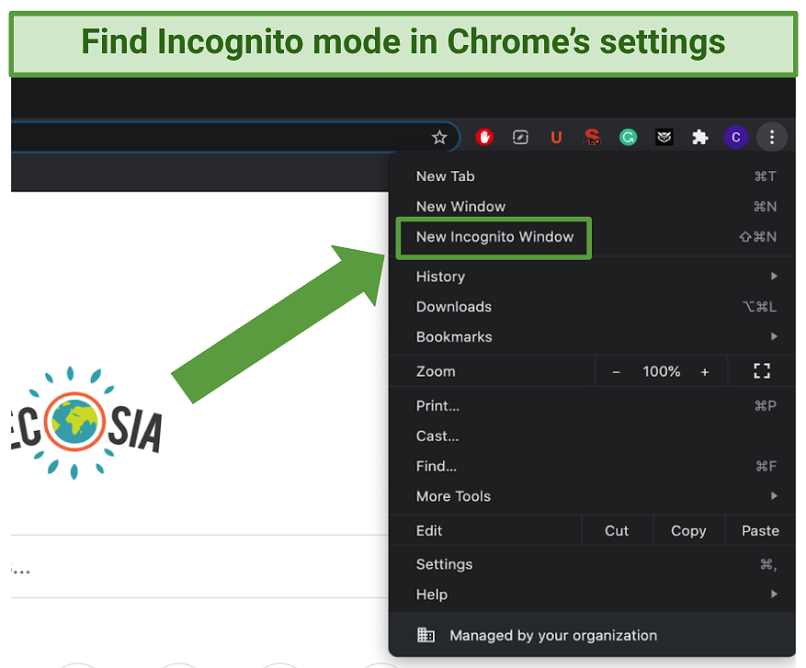Image resolution: width=806 pixels, height=668 pixels.
Task: Open the pen-on-page extension icon
Action: (x=520, y=137)
